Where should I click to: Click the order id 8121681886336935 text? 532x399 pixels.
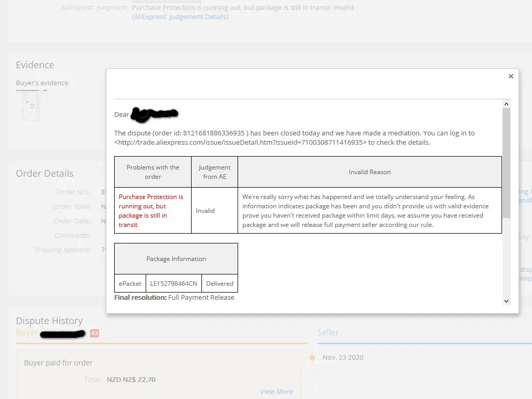pos(214,133)
